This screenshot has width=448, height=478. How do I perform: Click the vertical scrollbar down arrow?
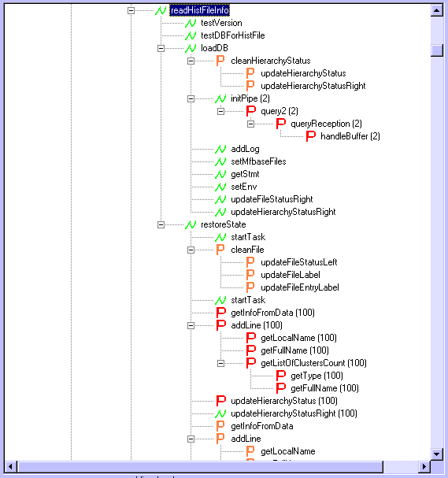click(x=437, y=454)
